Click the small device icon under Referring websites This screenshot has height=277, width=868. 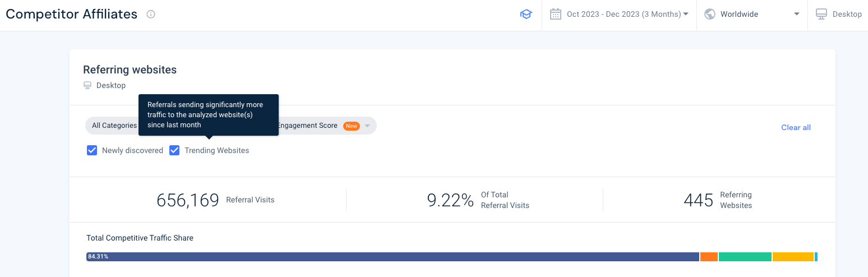[x=87, y=85]
